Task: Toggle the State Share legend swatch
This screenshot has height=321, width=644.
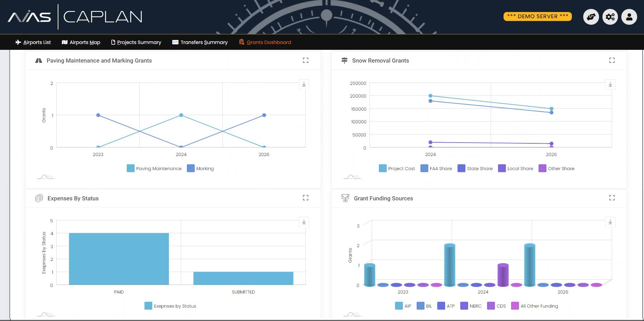Action: 461,168
